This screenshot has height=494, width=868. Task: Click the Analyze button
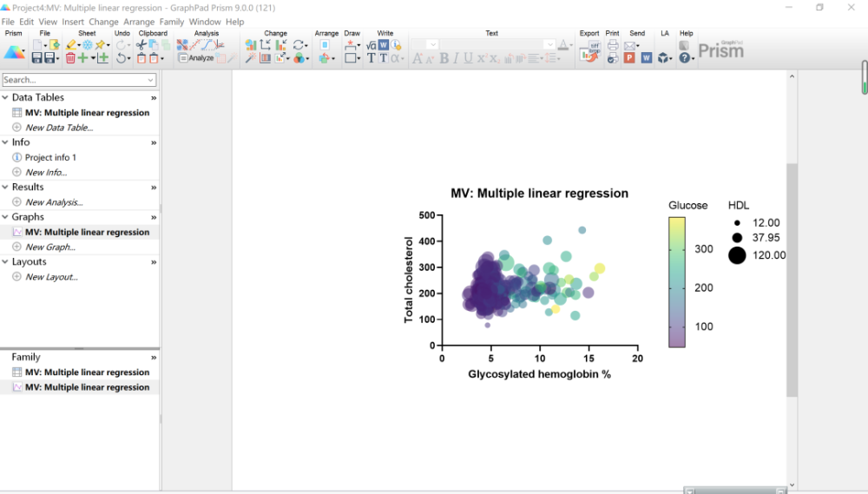[196, 57]
